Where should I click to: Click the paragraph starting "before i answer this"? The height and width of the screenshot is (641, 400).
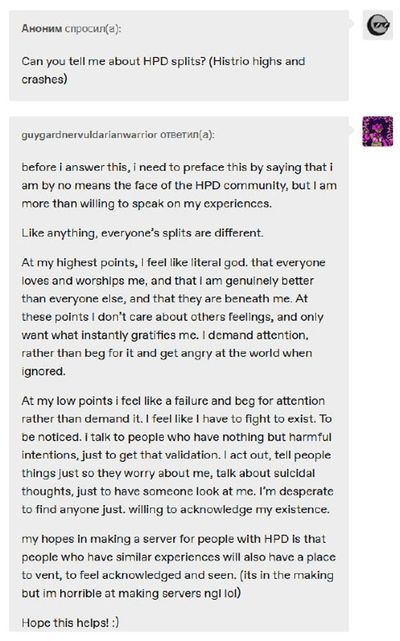click(179, 185)
